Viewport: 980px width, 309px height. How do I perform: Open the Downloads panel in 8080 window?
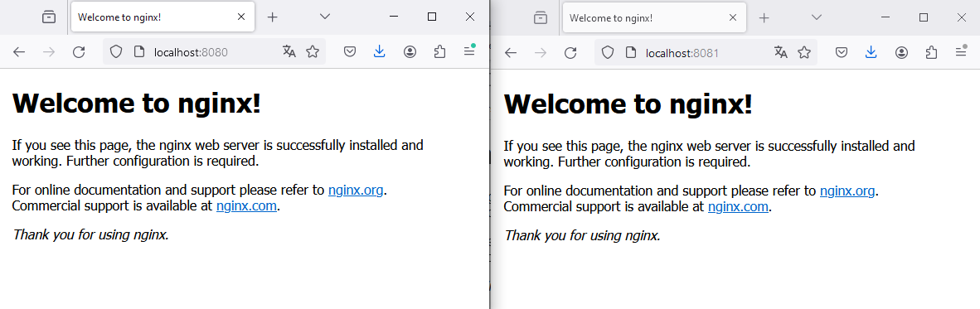point(380,52)
